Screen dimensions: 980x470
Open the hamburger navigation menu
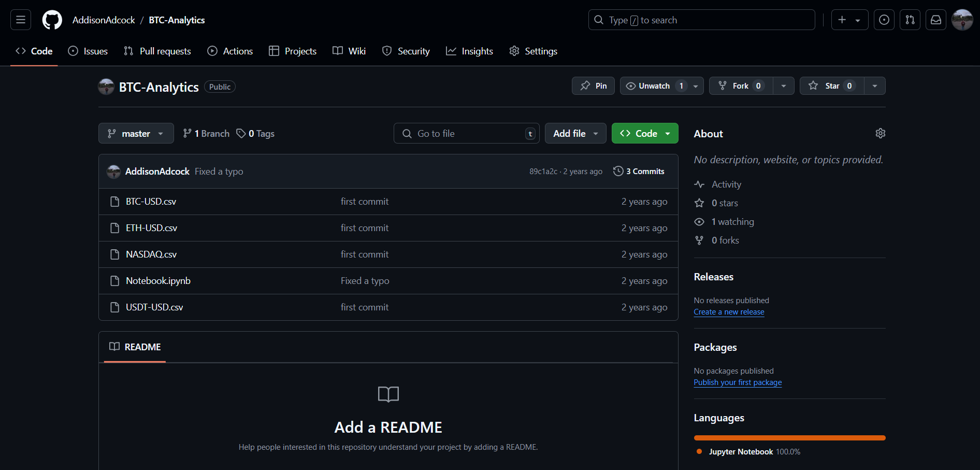click(x=21, y=20)
